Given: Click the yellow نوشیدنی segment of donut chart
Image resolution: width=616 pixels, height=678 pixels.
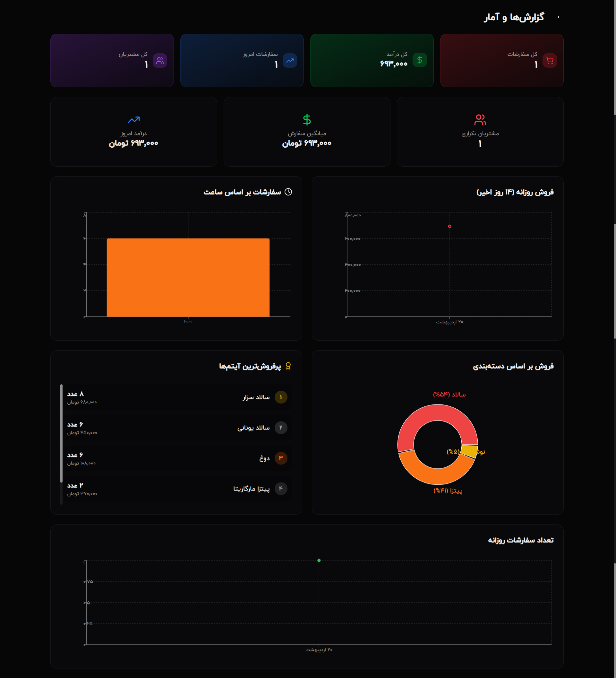Looking at the screenshot, I should click(x=470, y=451).
